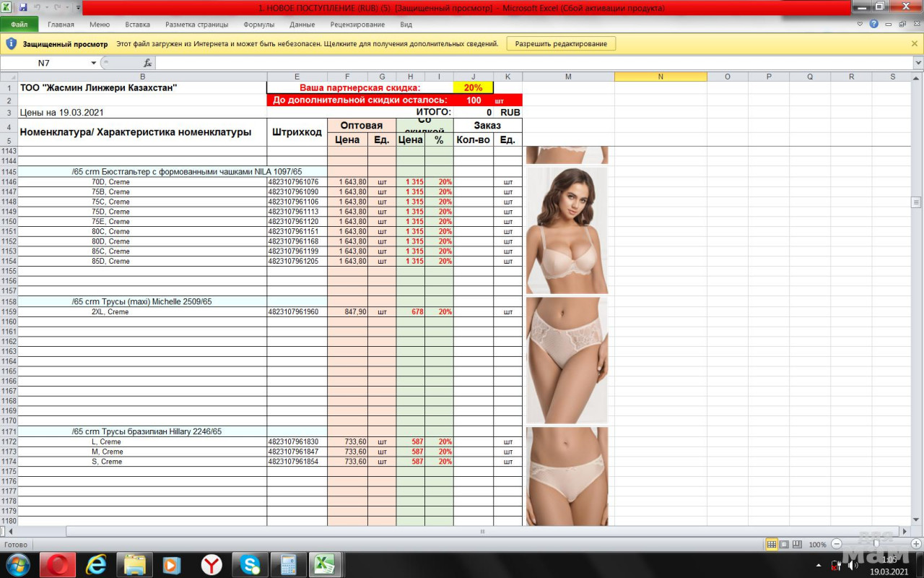Click the insert function fx icon
This screenshot has height=578, width=924.
tap(147, 63)
